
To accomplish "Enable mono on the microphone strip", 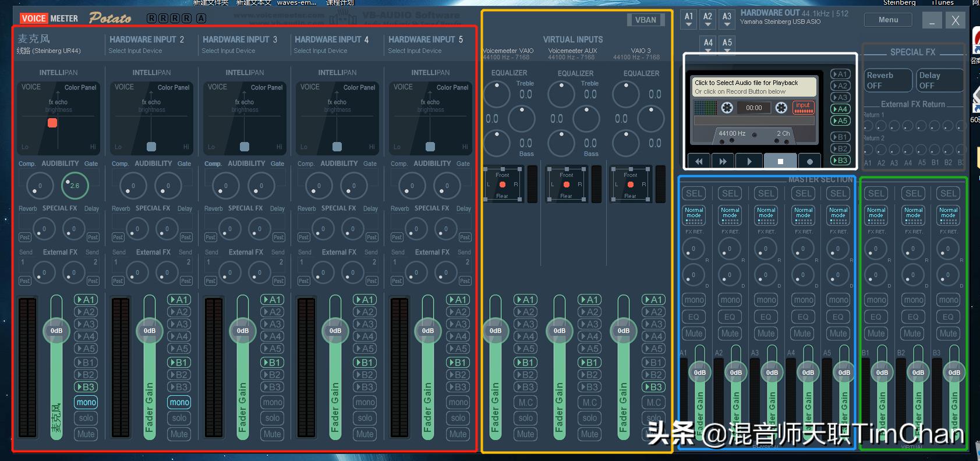I will click(x=86, y=402).
